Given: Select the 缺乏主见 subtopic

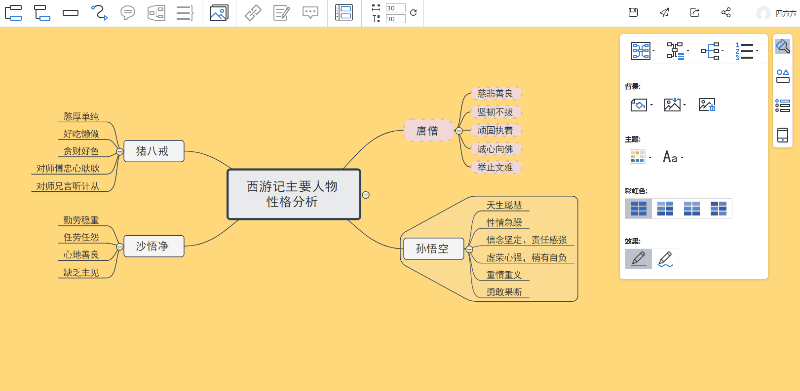Looking at the screenshot, I should (x=81, y=272).
